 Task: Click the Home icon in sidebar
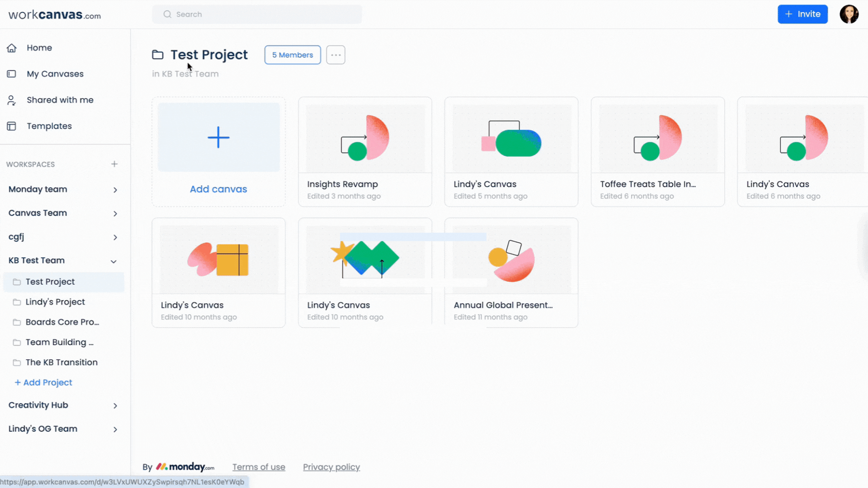pos(12,48)
